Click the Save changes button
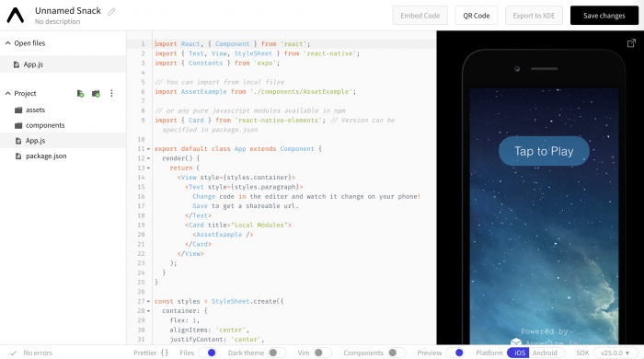Screen dimensions: 644x359 click(x=604, y=16)
